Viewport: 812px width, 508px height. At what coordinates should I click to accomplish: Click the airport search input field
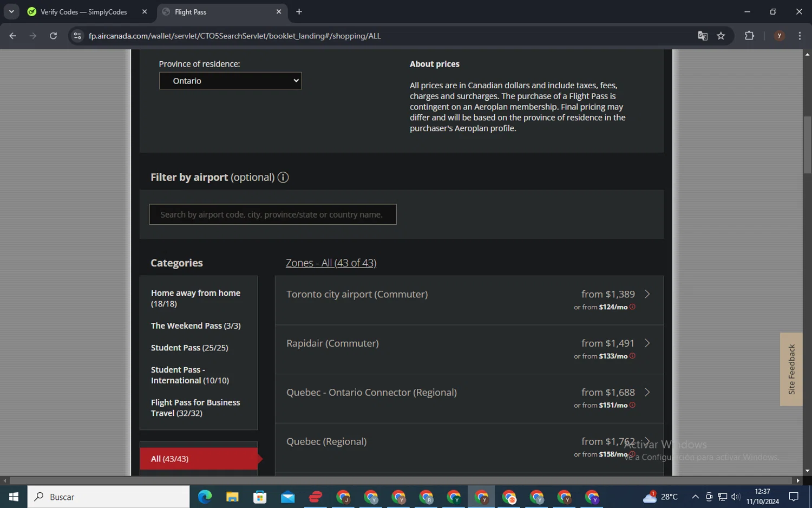point(273,214)
